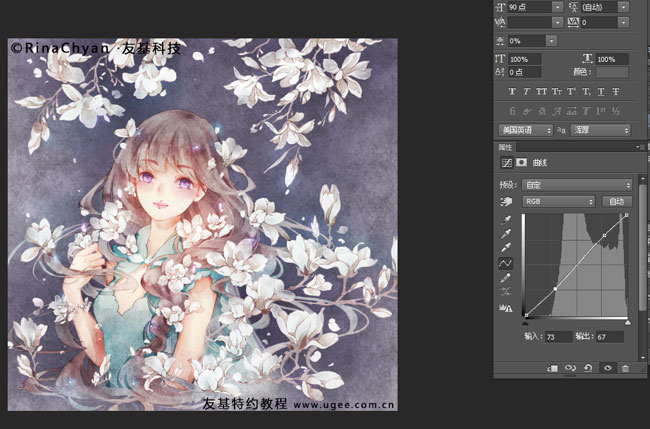
Task: Click the white point input slider
Action: 628,322
